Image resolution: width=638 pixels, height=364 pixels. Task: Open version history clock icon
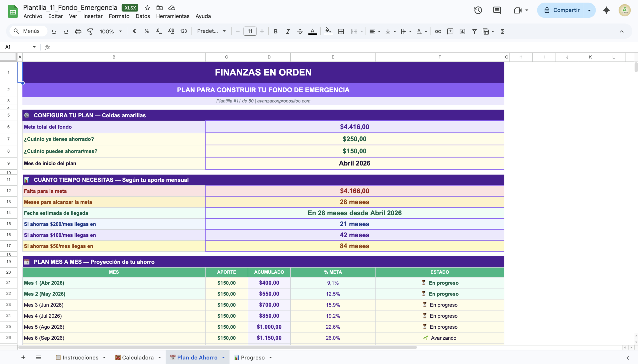tap(478, 10)
